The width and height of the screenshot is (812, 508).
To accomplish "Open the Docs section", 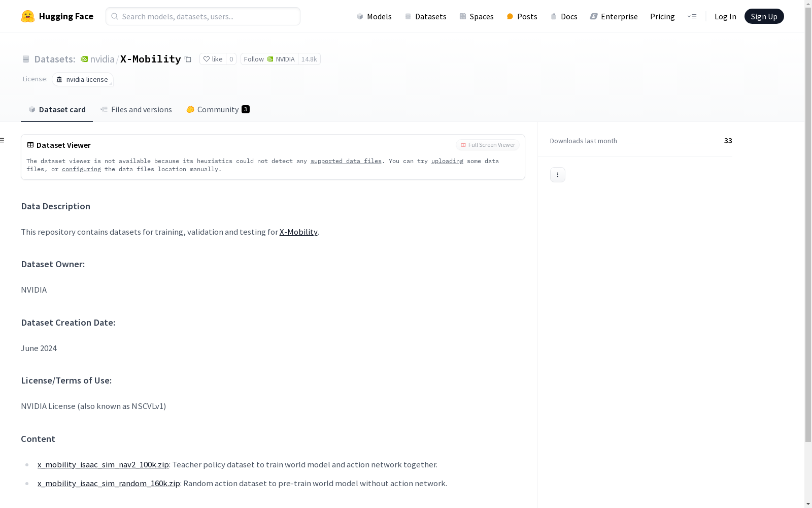I will (x=564, y=16).
